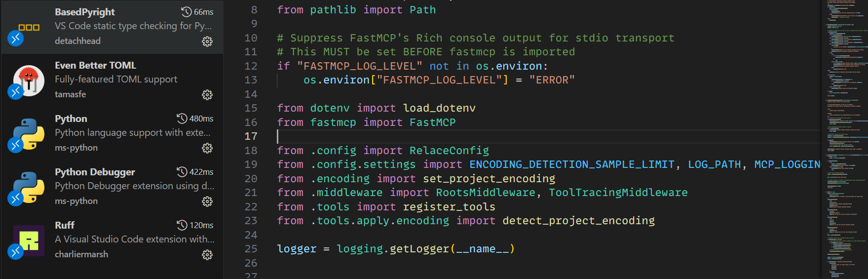
Task: Click 'register_tools' on line 22
Action: tap(449, 207)
